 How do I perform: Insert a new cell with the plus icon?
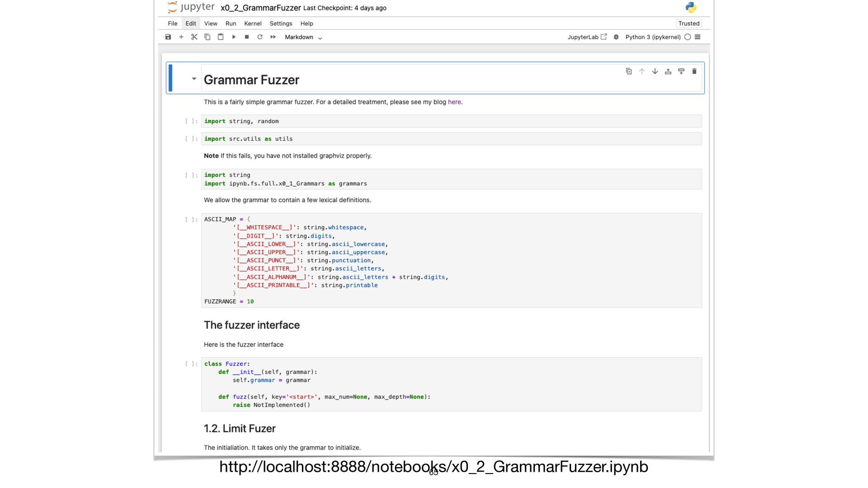coord(181,37)
